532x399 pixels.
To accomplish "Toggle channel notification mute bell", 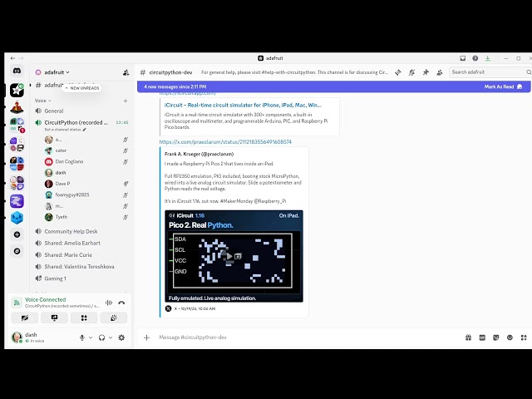I will [411, 72].
